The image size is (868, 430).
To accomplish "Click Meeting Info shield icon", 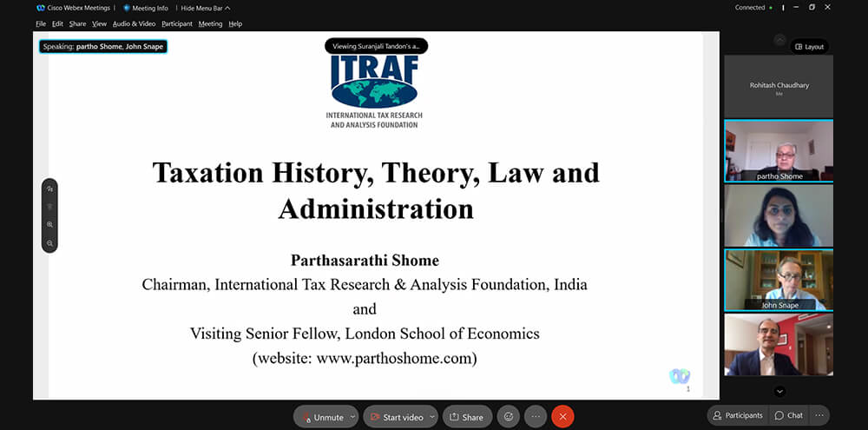I will coord(126,8).
